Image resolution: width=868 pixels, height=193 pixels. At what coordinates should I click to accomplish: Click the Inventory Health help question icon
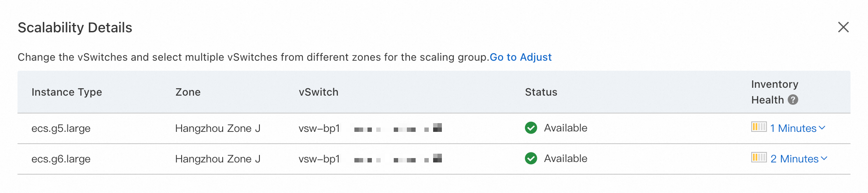pos(793,100)
